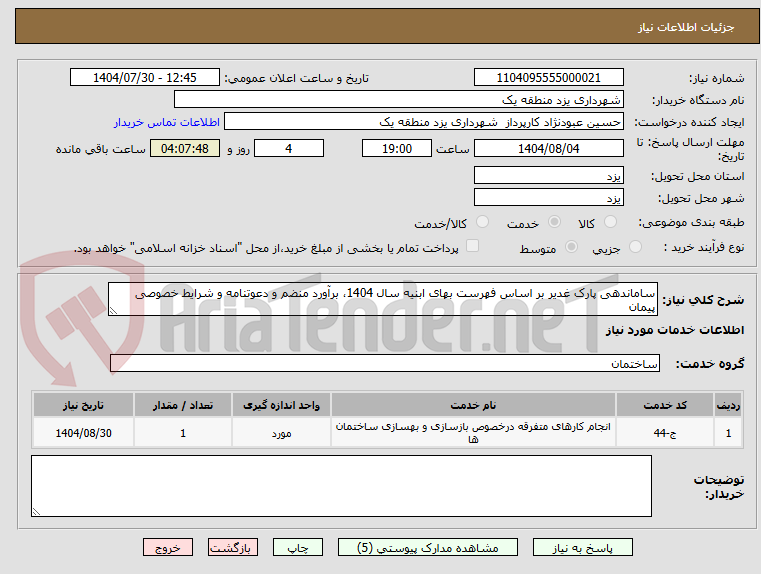Click the ایجاد کننده درخواست field
The width and height of the screenshot is (761, 574).
tap(424, 122)
